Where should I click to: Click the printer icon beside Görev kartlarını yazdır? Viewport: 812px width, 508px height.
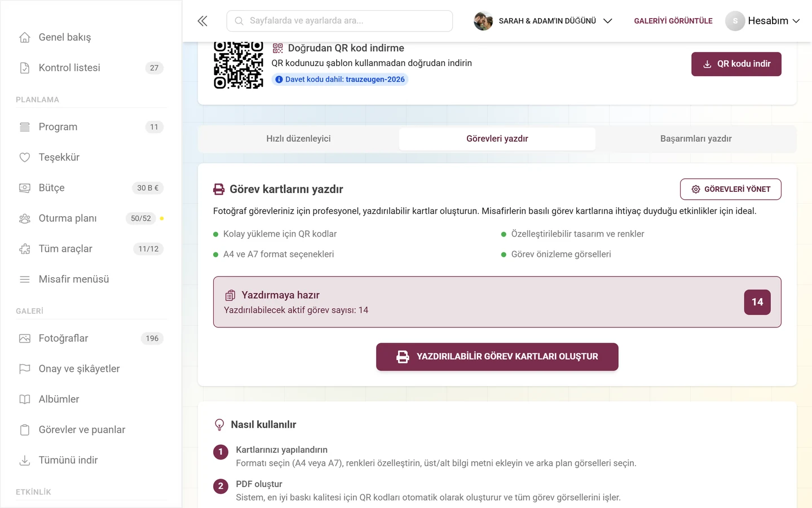click(219, 190)
